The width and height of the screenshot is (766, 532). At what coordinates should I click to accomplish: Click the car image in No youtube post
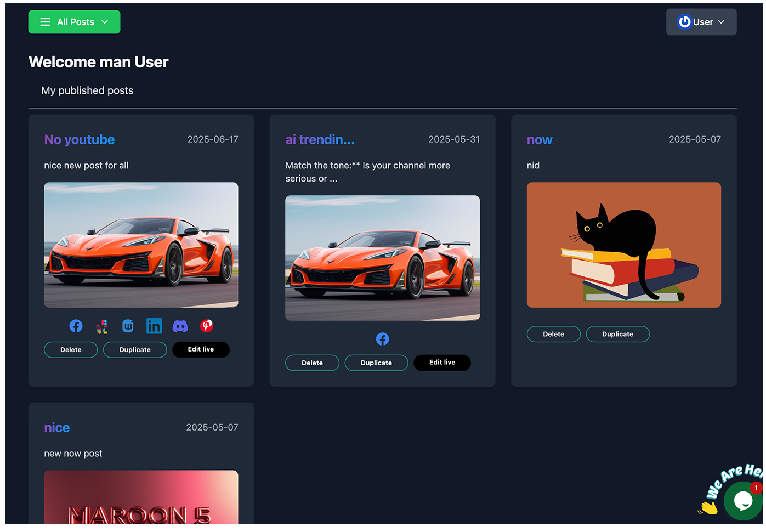141,245
